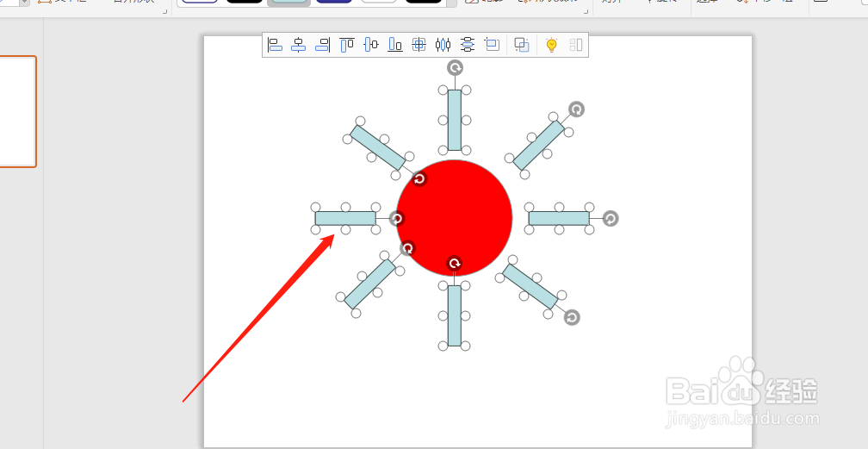Click the yellow lightbulb suggestion icon
Viewport: 868px width, 449px height.
[x=551, y=45]
